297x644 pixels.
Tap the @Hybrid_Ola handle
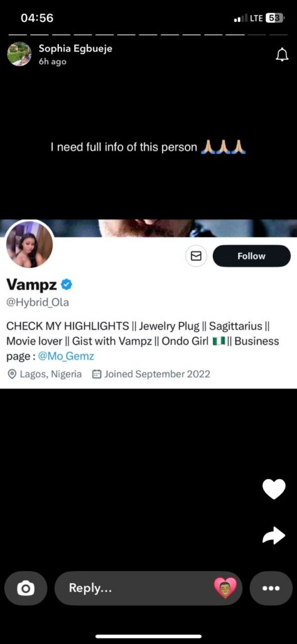(38, 303)
